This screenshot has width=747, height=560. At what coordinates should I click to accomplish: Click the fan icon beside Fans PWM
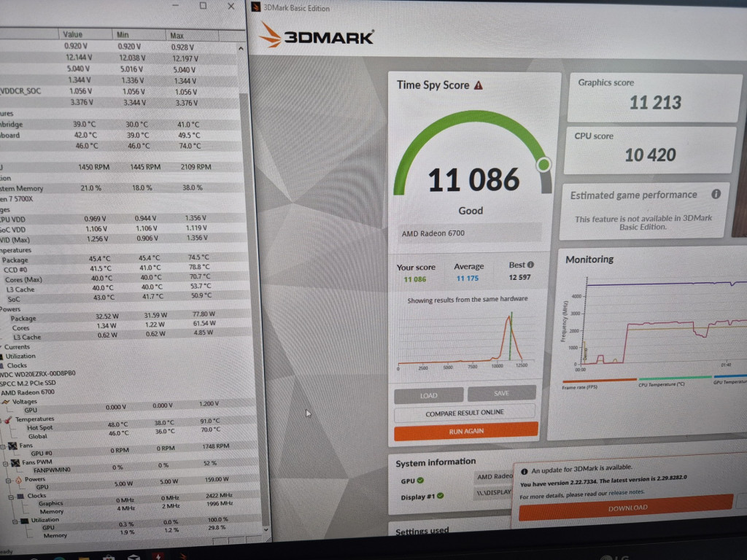(15, 462)
